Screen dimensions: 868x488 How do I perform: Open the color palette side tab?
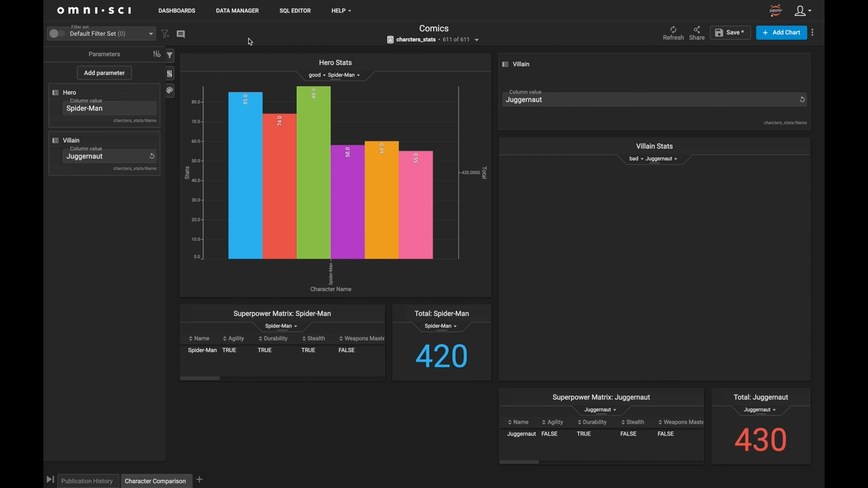point(170,90)
